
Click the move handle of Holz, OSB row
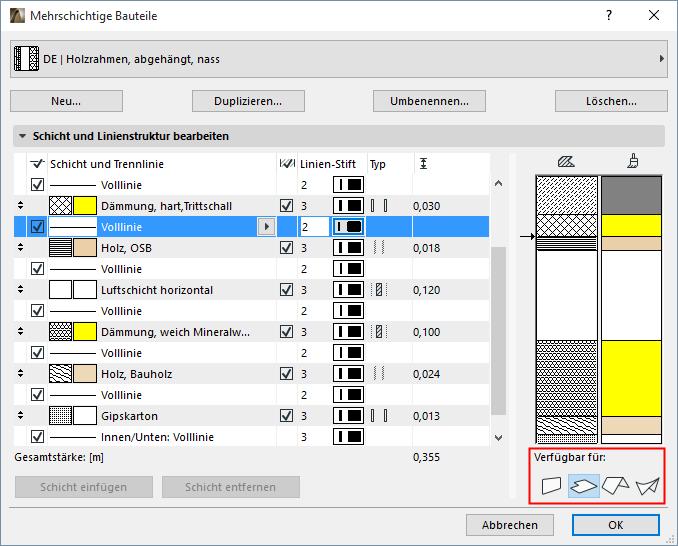point(20,248)
